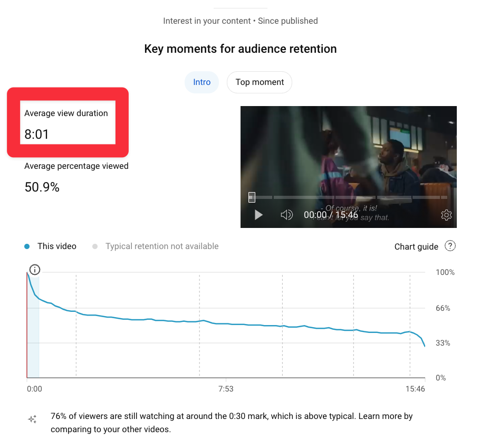
Task: Click the shaded blue intro region on chart
Action: point(33,343)
